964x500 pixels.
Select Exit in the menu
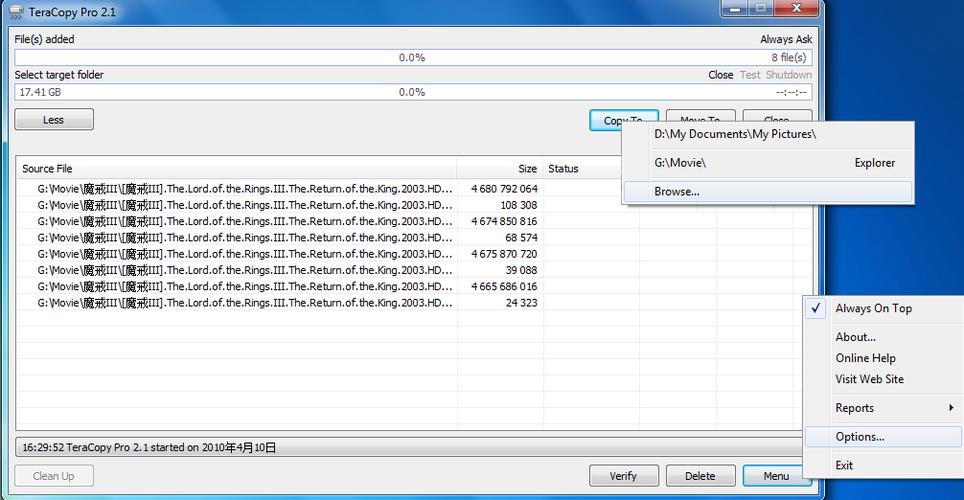(x=883, y=466)
